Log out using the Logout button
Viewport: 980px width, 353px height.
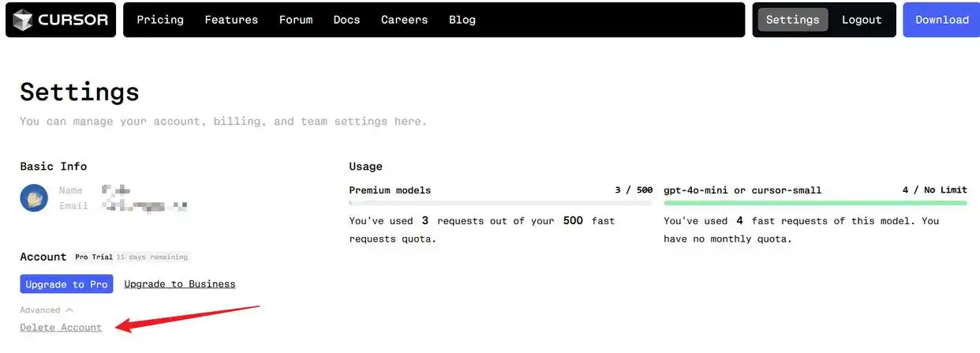862,20
